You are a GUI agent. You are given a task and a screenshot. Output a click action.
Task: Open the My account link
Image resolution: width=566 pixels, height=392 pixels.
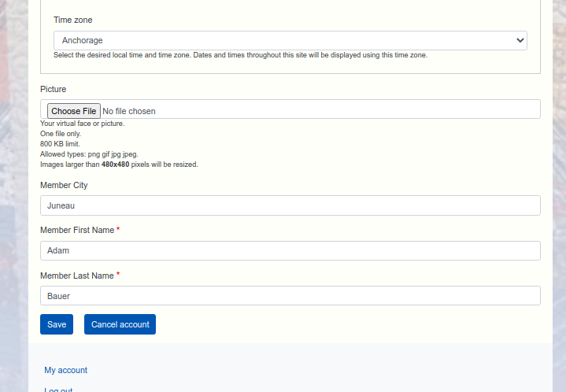[x=66, y=370]
